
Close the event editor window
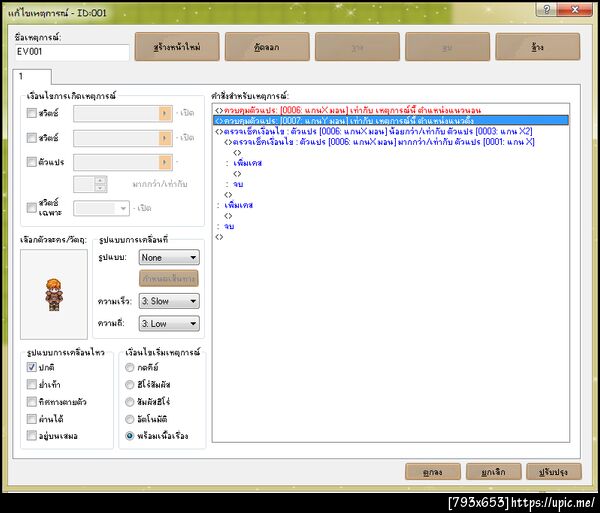coord(575,9)
